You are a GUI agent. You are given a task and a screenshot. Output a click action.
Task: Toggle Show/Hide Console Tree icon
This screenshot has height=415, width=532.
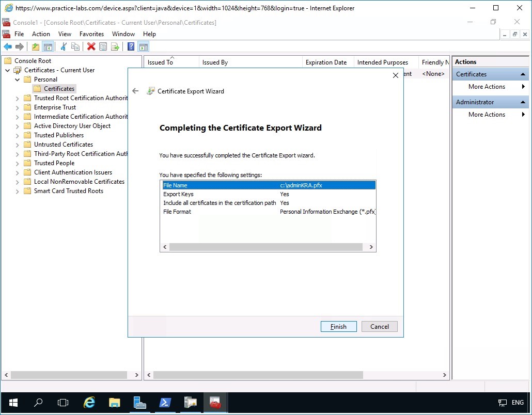point(48,47)
